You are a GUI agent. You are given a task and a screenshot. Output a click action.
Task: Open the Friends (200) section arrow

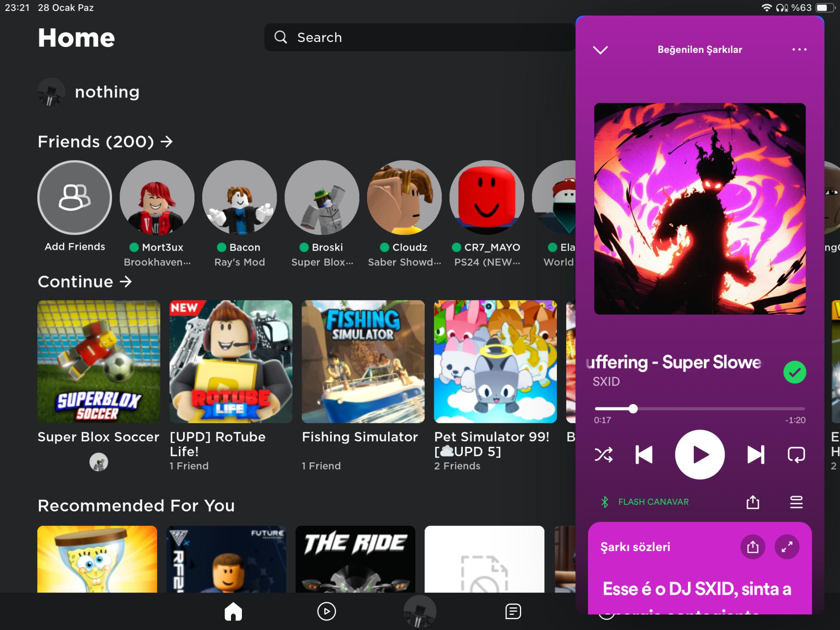tap(167, 142)
